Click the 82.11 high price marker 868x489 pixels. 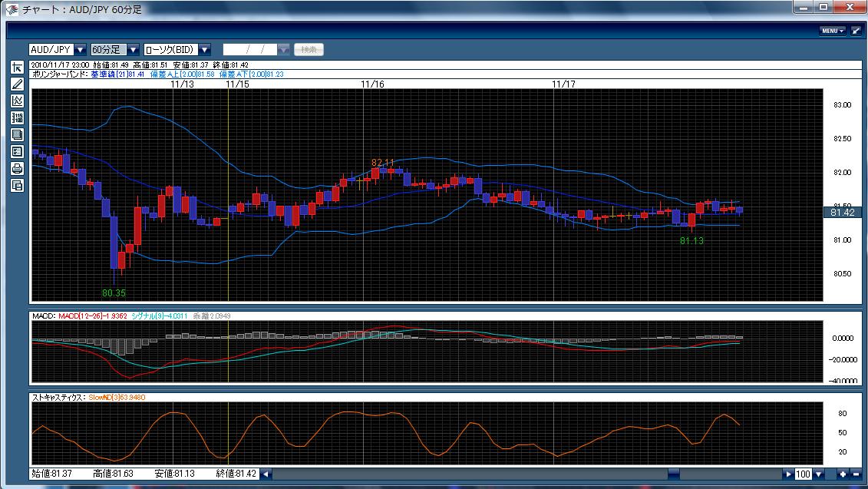[382, 163]
